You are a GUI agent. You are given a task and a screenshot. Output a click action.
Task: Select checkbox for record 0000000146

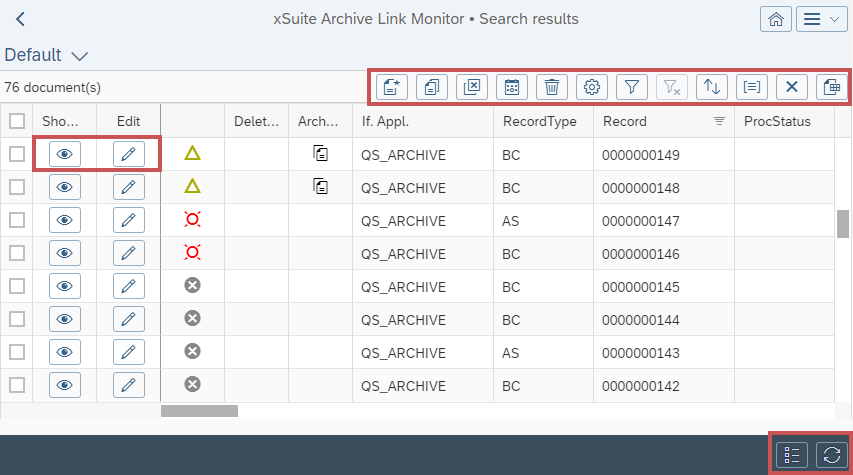click(x=17, y=253)
